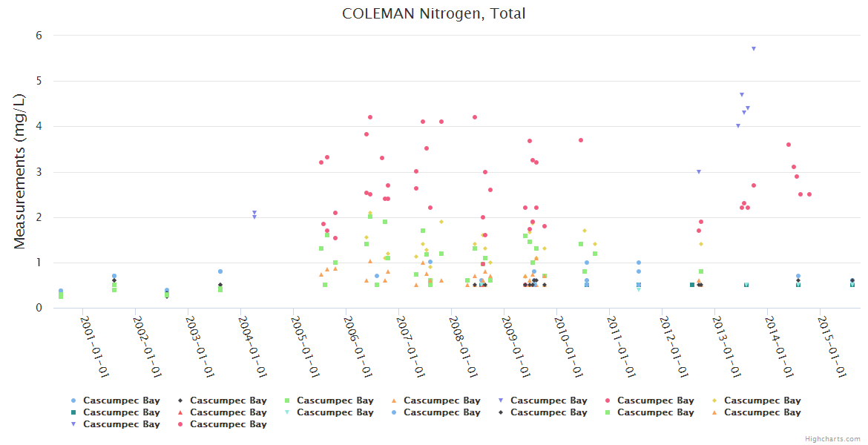Click the Measurements (mg/L) axis title
Screen dimensions: 868x445
coord(20,171)
